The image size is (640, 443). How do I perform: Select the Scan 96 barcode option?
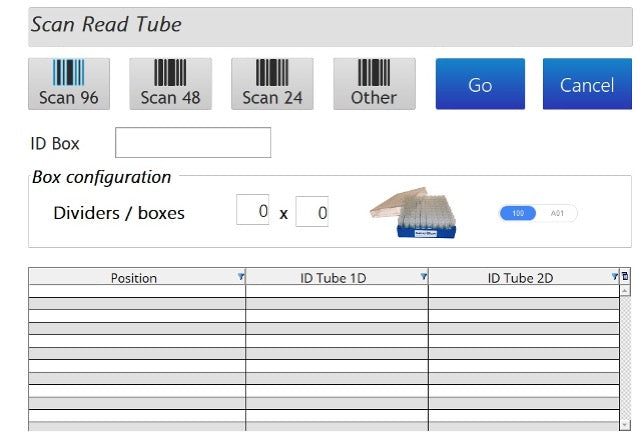point(69,83)
